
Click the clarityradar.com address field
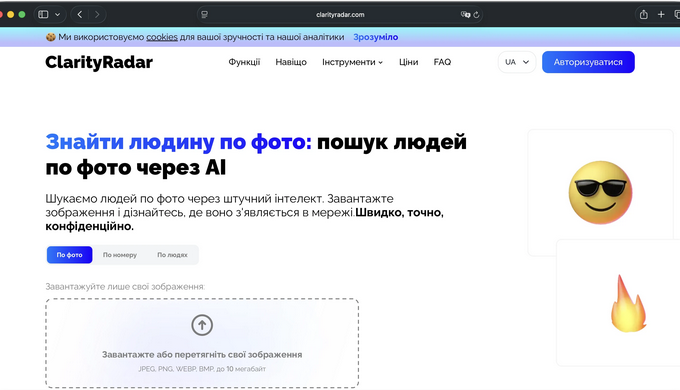(340, 14)
